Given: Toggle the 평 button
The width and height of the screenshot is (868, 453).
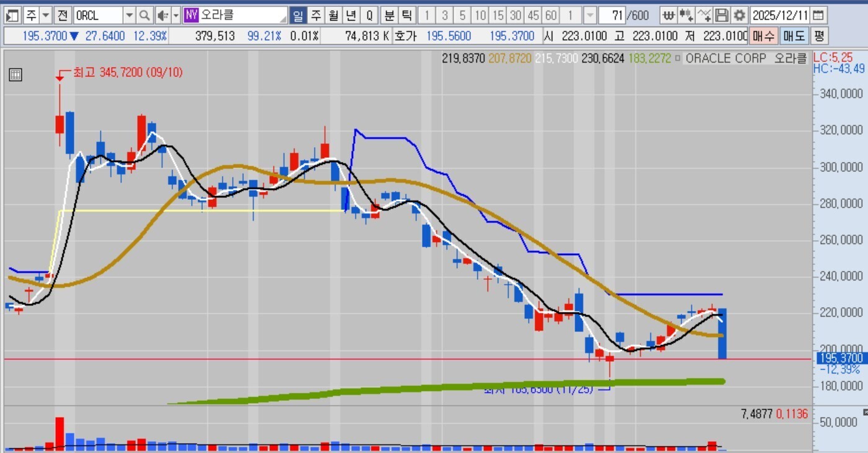Looking at the screenshot, I should click(x=820, y=36).
